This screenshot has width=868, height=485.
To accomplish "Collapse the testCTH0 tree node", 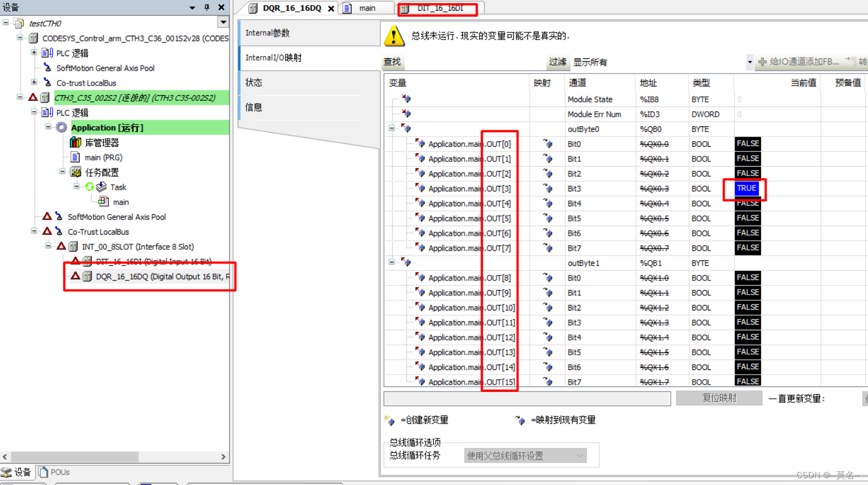I will [6, 23].
